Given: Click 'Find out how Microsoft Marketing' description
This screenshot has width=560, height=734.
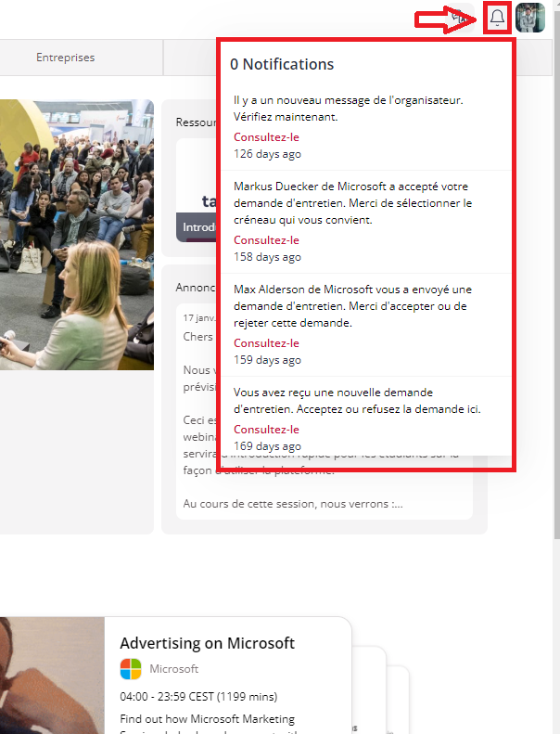Looking at the screenshot, I should pyautogui.click(x=208, y=719).
